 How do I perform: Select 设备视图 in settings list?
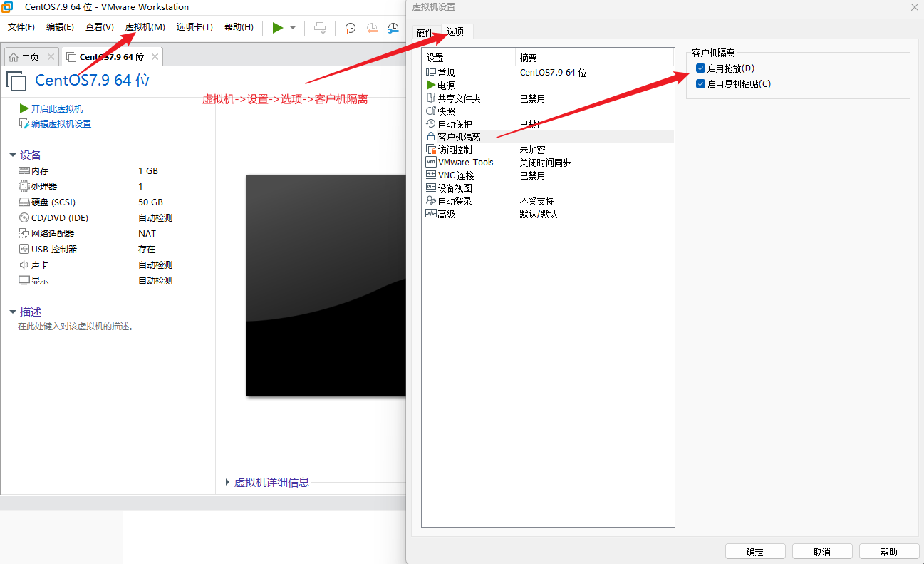(x=548, y=188)
